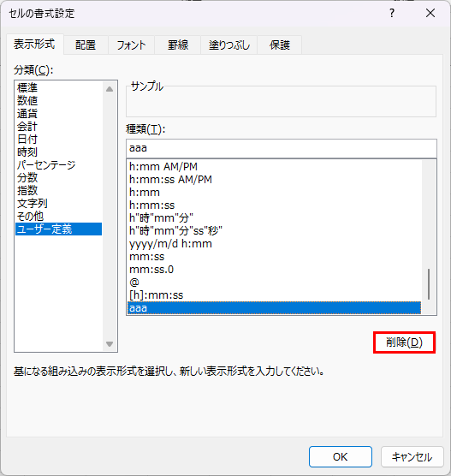Choose the h:mm format entry
Screen dimensions: 451x476
click(x=275, y=192)
